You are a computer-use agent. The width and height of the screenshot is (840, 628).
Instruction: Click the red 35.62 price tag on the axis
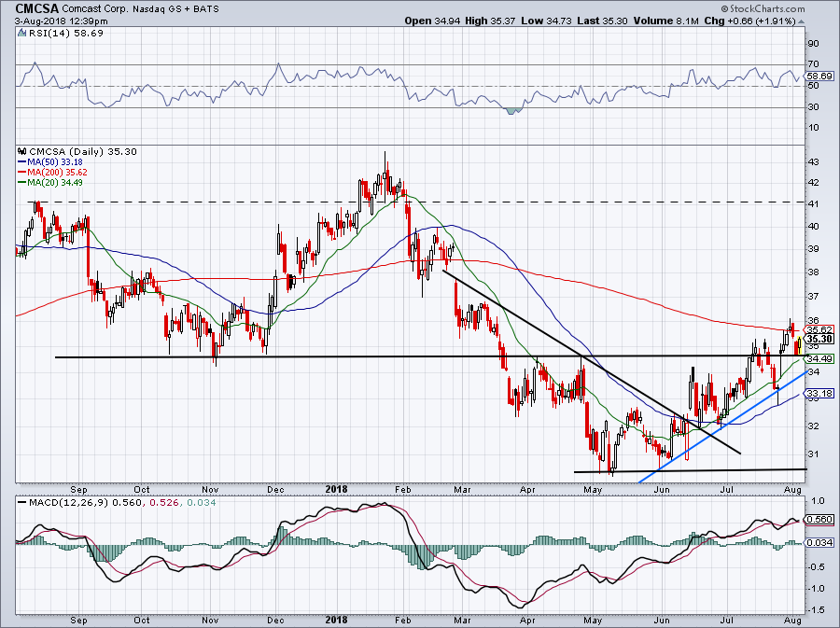tap(820, 329)
